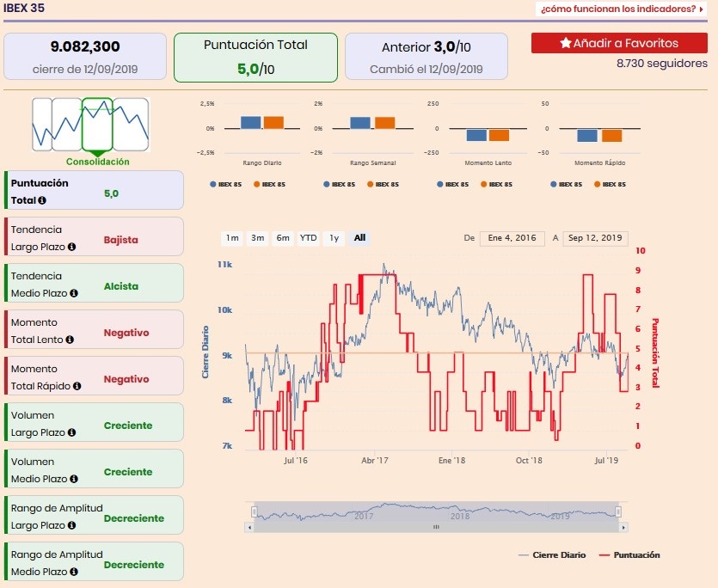Toggle Cierre Diario series in chart legend
This screenshot has width=718, height=588.
click(552, 555)
